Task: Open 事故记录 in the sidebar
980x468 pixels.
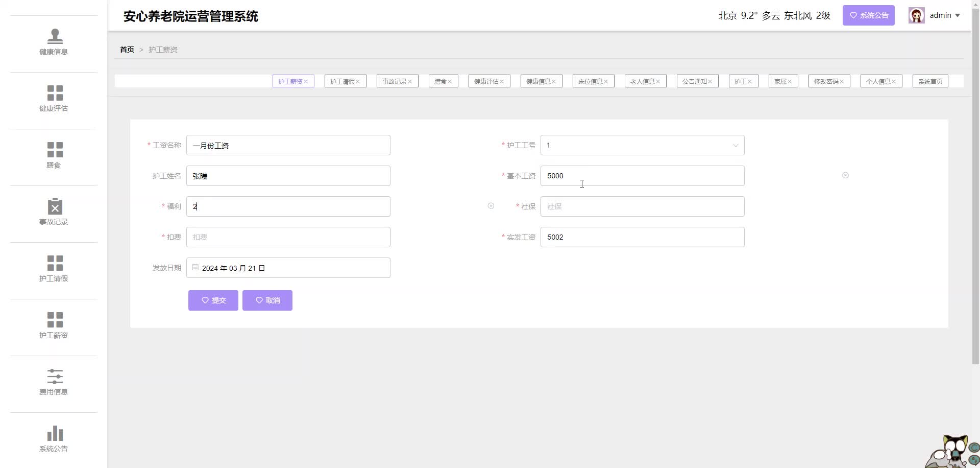Action: tap(54, 212)
